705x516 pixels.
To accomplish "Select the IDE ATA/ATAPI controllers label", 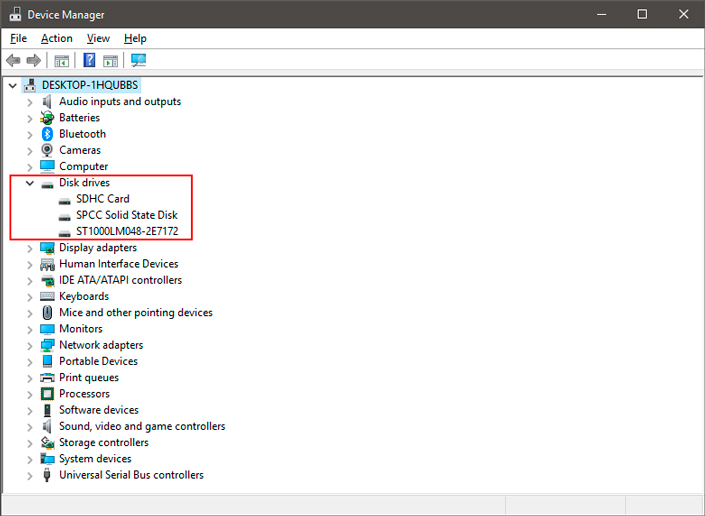I will [x=120, y=280].
